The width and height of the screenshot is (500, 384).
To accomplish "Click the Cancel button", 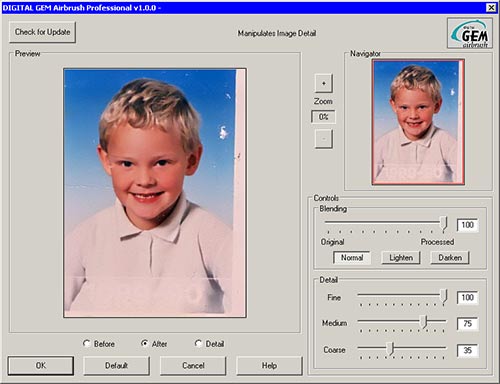I will (x=193, y=366).
